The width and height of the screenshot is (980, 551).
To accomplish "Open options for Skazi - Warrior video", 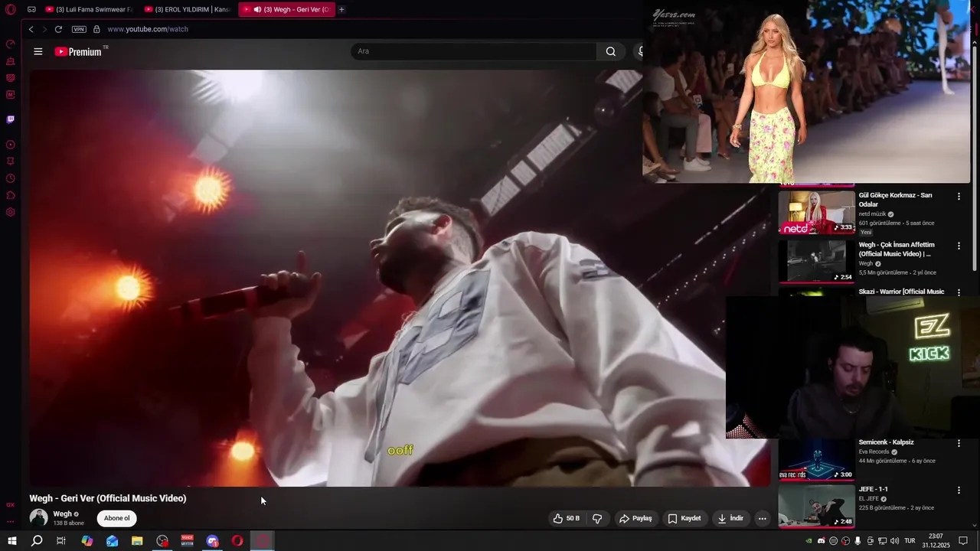I will click(x=959, y=293).
